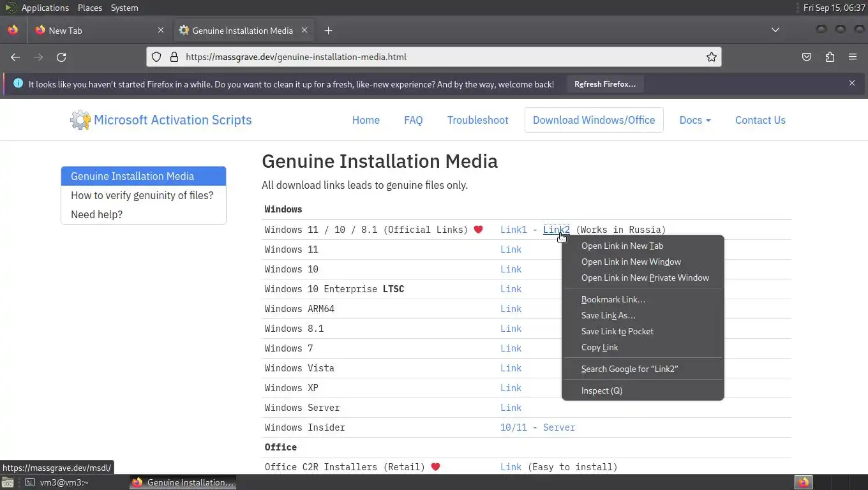Open tracking protection shield icon

(x=156, y=57)
